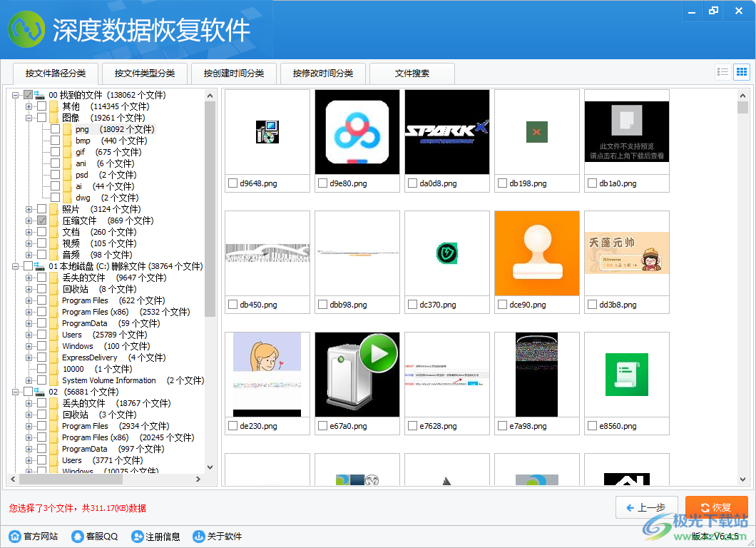Click the orange 恢复 button

coord(717,507)
